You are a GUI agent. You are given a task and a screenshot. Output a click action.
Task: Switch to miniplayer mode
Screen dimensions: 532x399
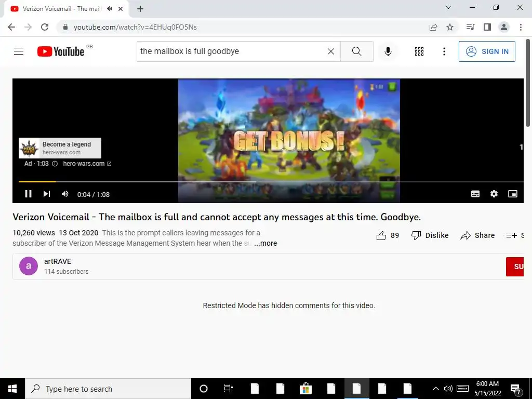[x=513, y=194]
